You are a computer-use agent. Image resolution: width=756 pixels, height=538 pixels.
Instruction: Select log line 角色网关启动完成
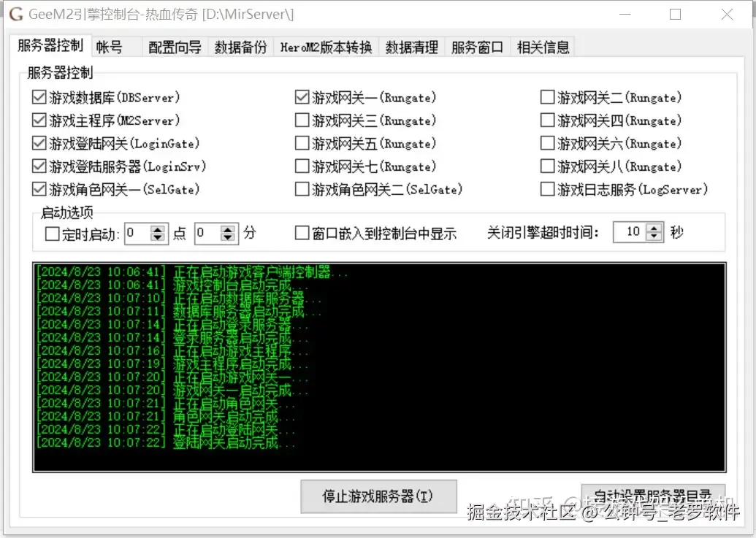tap(166, 415)
